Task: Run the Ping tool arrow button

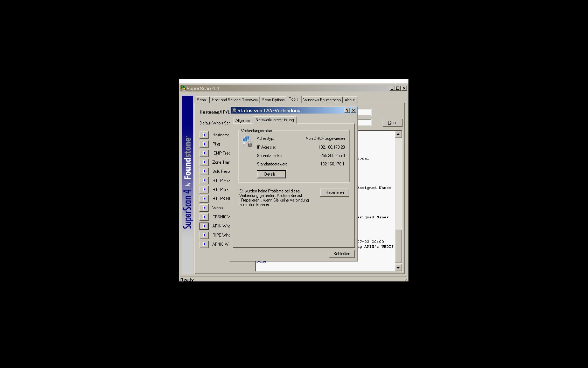Action: pyautogui.click(x=204, y=144)
